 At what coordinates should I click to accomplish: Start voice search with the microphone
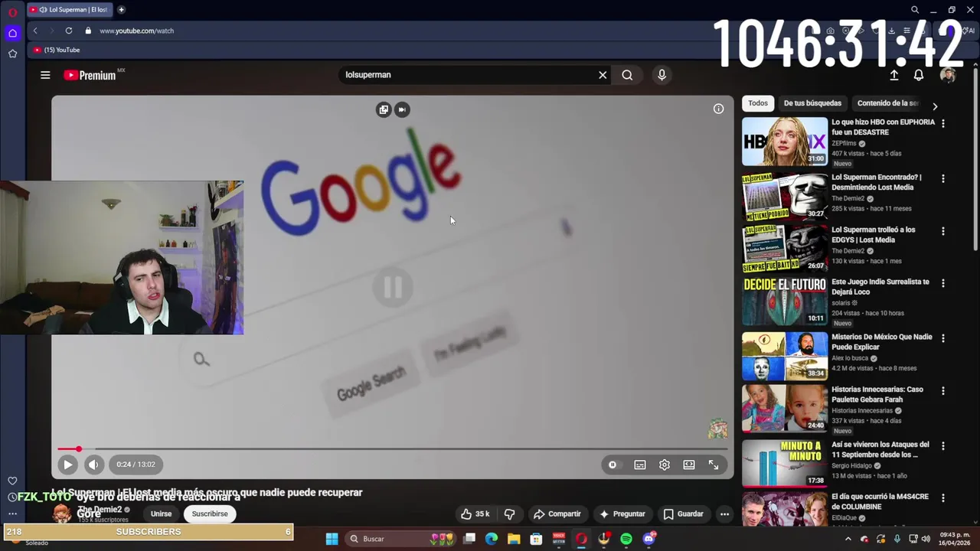662,75
